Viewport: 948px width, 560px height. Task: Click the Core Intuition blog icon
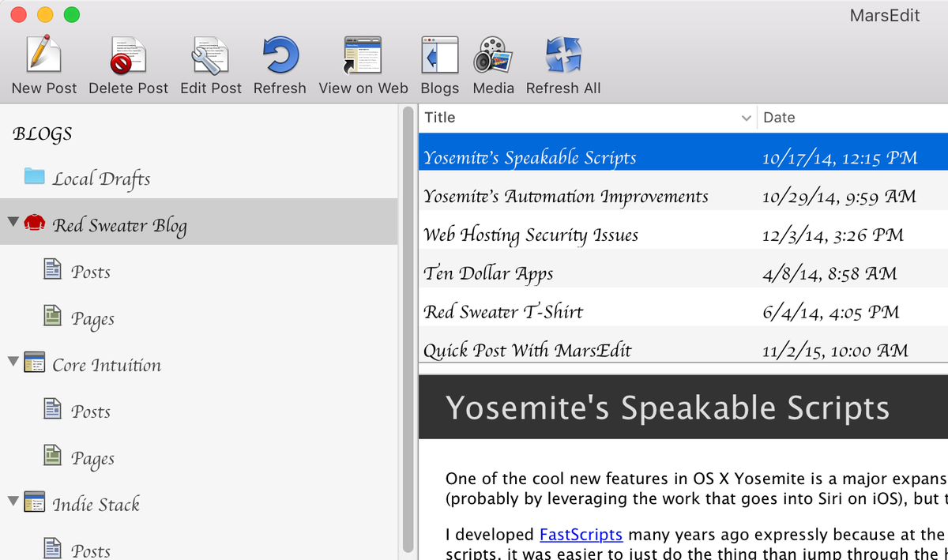(x=34, y=363)
